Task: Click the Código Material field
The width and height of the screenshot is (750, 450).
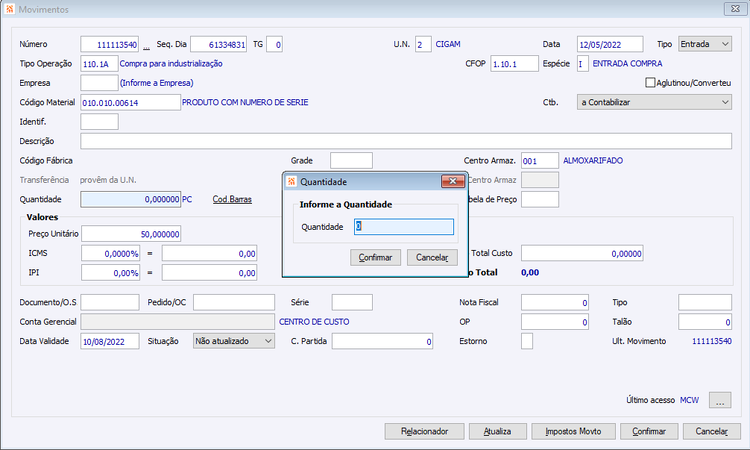Action: click(131, 102)
